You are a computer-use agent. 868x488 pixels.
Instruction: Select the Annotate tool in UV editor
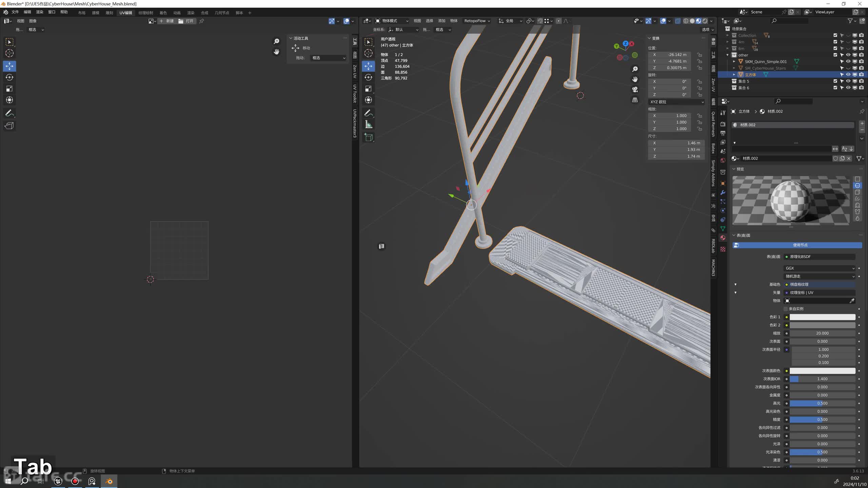coord(9,113)
